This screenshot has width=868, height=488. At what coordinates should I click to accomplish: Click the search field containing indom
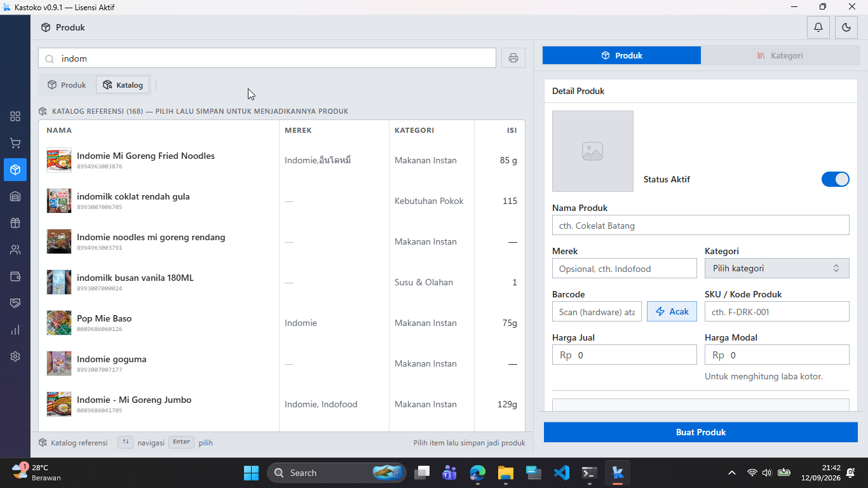click(267, 58)
